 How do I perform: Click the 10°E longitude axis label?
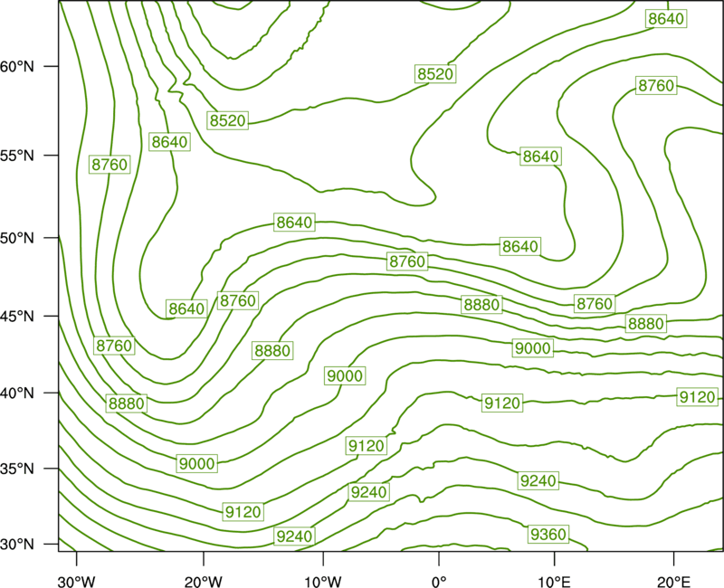point(554,582)
